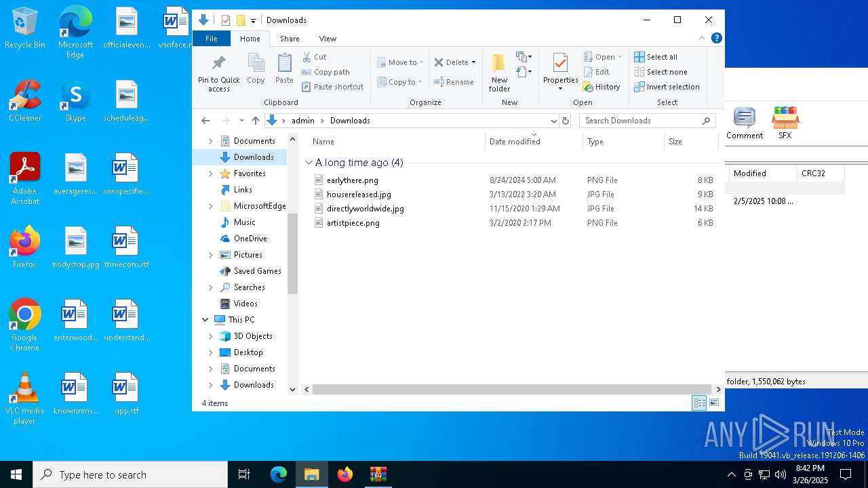This screenshot has height=488, width=868.
Task: Click the Copy ribbon icon
Action: coord(256,69)
